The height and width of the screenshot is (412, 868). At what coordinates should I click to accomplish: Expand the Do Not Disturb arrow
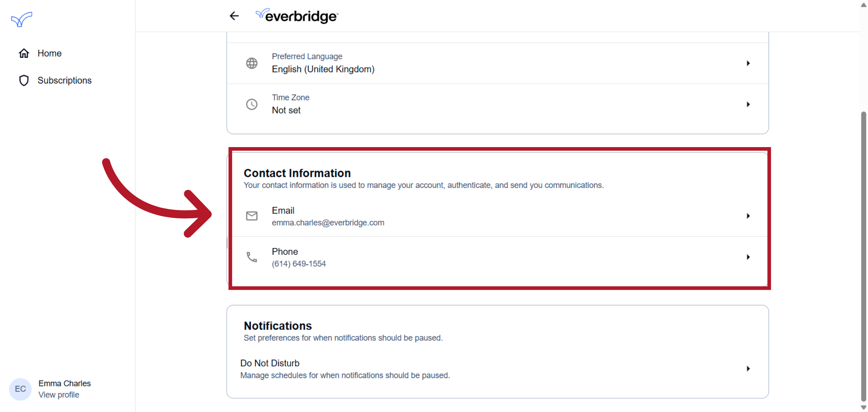pos(748,369)
